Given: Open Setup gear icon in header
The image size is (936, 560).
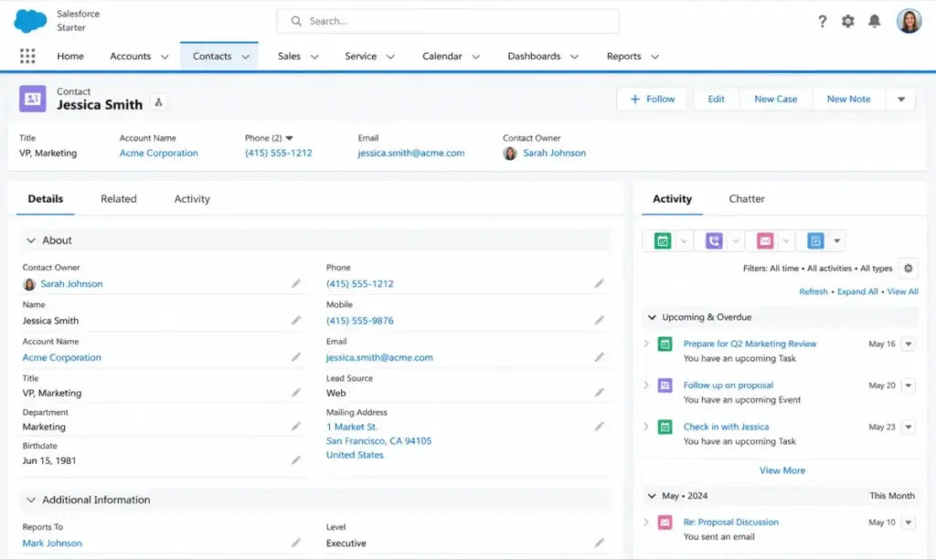Looking at the screenshot, I should pos(847,22).
